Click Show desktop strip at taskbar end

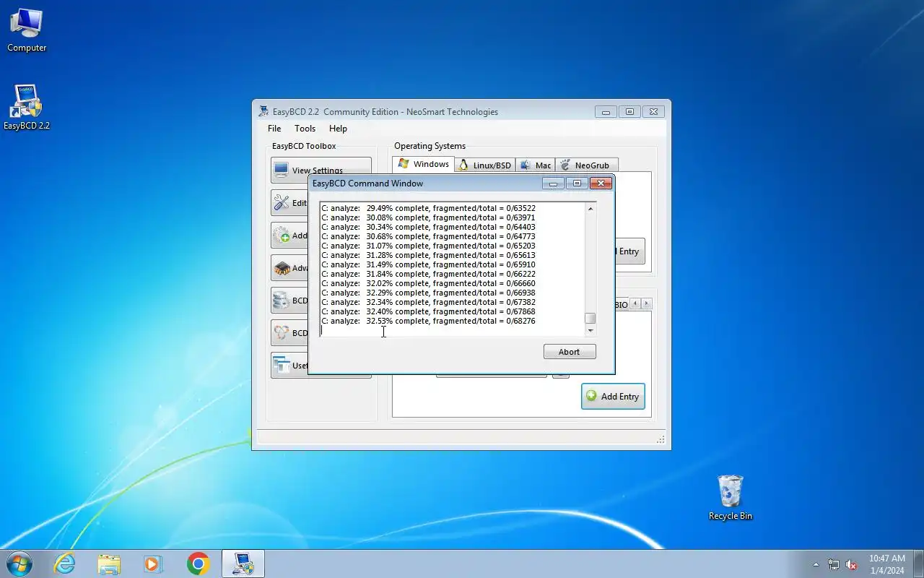(919, 564)
